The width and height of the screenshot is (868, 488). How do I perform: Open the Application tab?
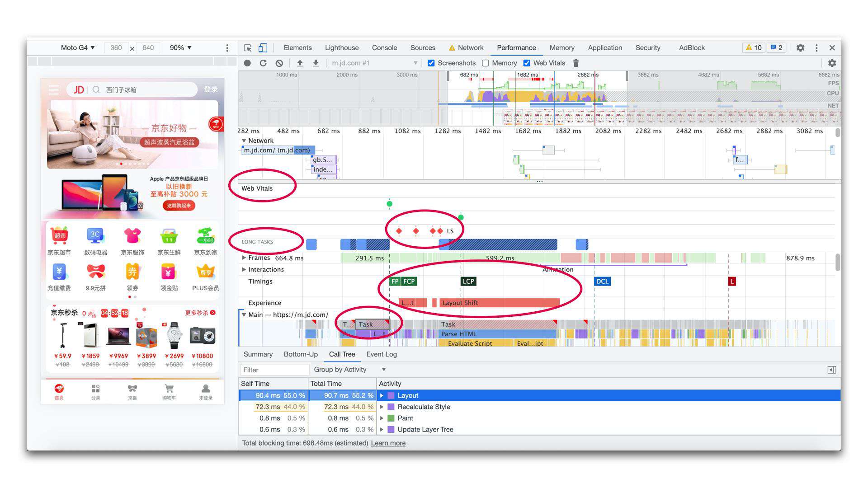605,48
